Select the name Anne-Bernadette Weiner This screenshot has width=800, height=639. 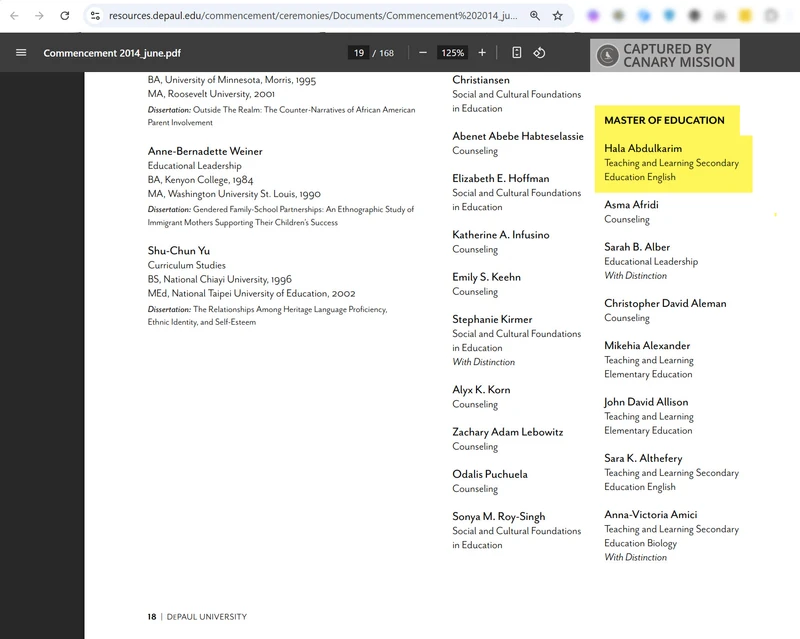pos(205,152)
